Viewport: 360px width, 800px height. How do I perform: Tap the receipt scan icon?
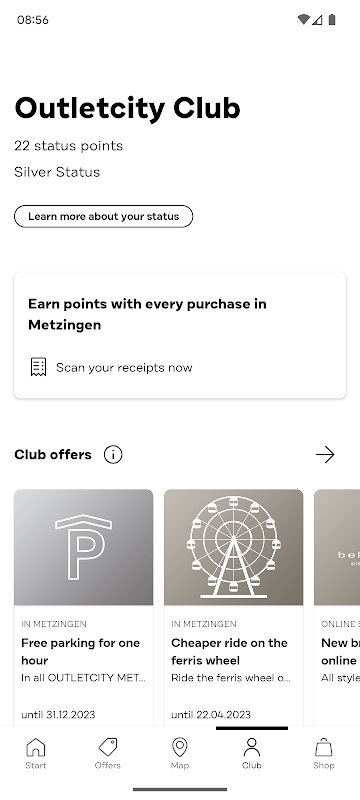point(38,367)
